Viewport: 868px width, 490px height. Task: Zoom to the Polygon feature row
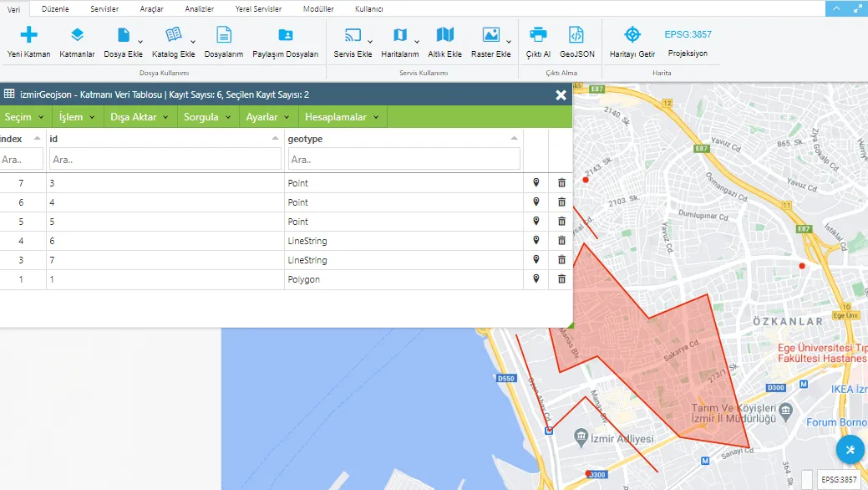(x=536, y=278)
